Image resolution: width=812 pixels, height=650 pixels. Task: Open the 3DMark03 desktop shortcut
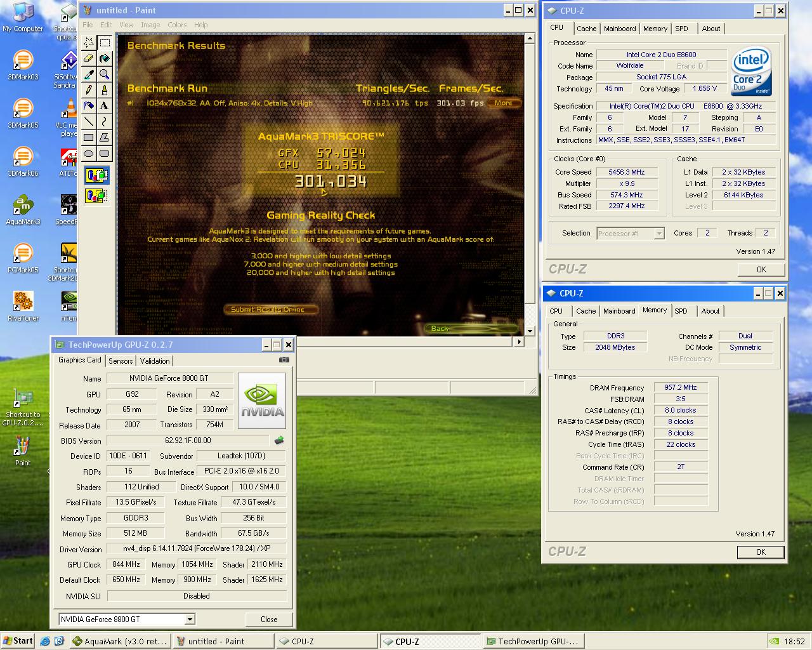point(23,65)
